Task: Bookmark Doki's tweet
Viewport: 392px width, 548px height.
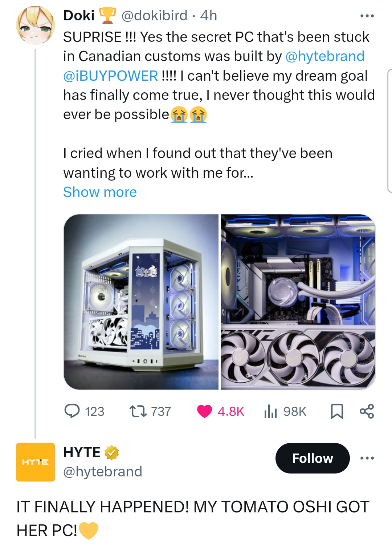Action: coord(337,411)
